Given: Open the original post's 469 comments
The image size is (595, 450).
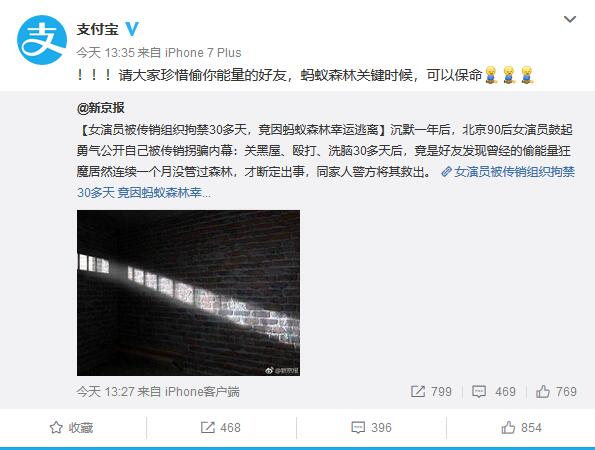Looking at the screenshot, I should click(x=494, y=392).
